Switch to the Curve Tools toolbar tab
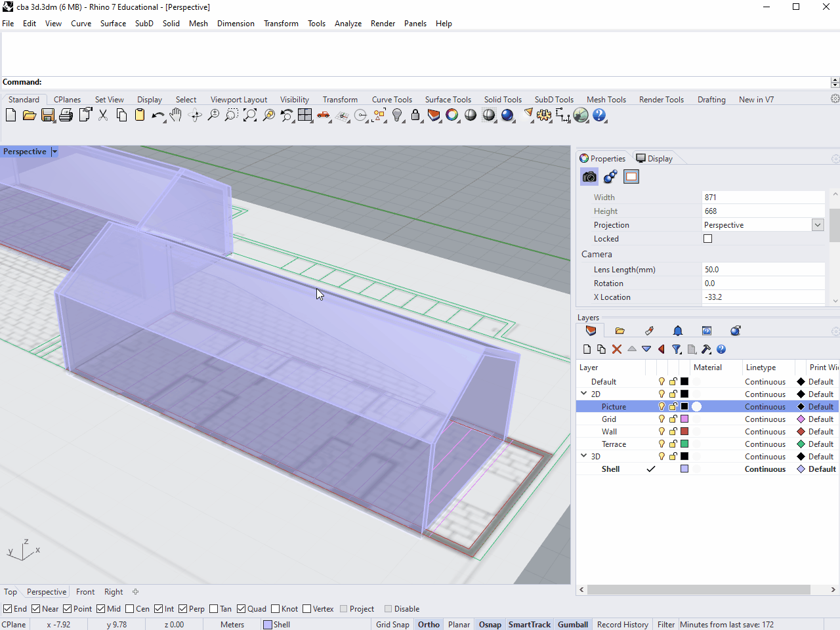 392,100
